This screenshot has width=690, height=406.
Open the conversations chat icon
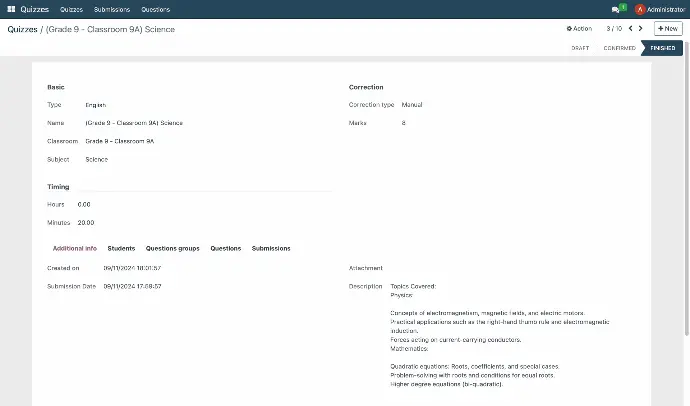click(x=616, y=9)
